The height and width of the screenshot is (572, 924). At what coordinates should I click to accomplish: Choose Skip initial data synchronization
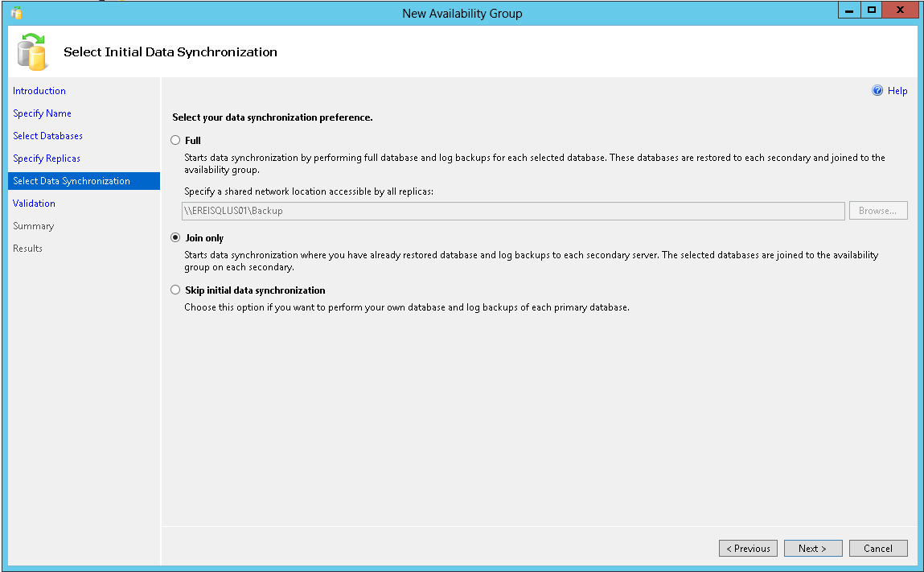tap(175, 290)
